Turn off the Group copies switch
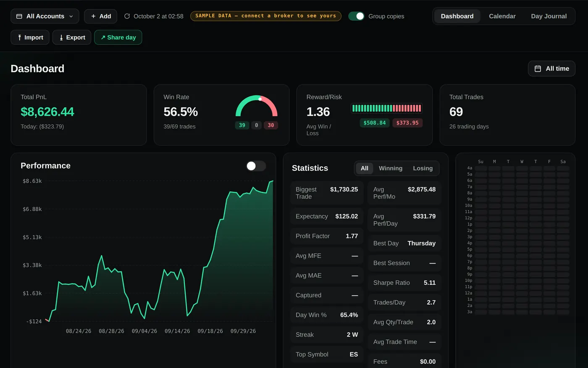This screenshot has height=368, width=588. pos(356,16)
